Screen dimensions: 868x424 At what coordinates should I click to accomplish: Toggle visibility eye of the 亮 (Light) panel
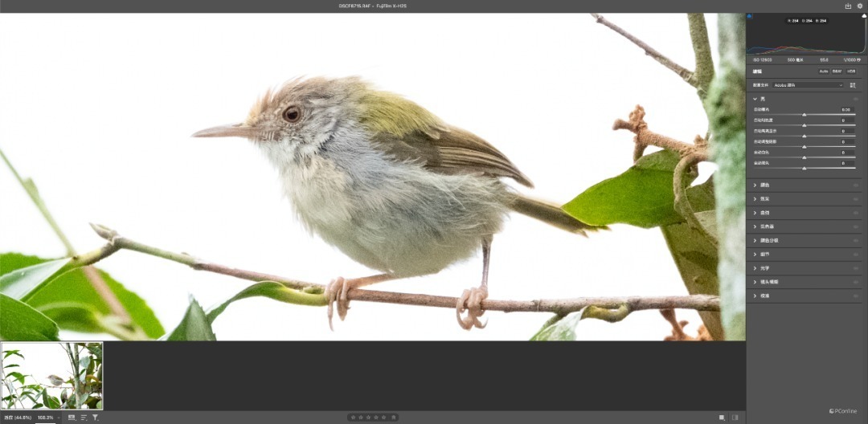(x=856, y=99)
